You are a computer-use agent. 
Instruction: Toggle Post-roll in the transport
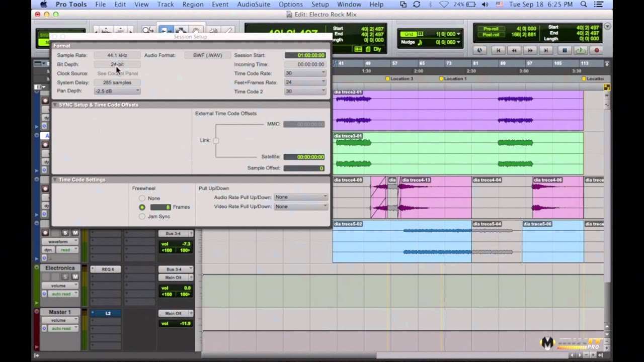[490, 35]
